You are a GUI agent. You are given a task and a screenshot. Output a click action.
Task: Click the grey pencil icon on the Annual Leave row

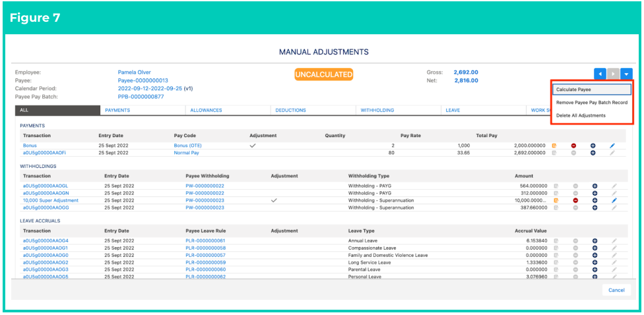pyautogui.click(x=614, y=241)
